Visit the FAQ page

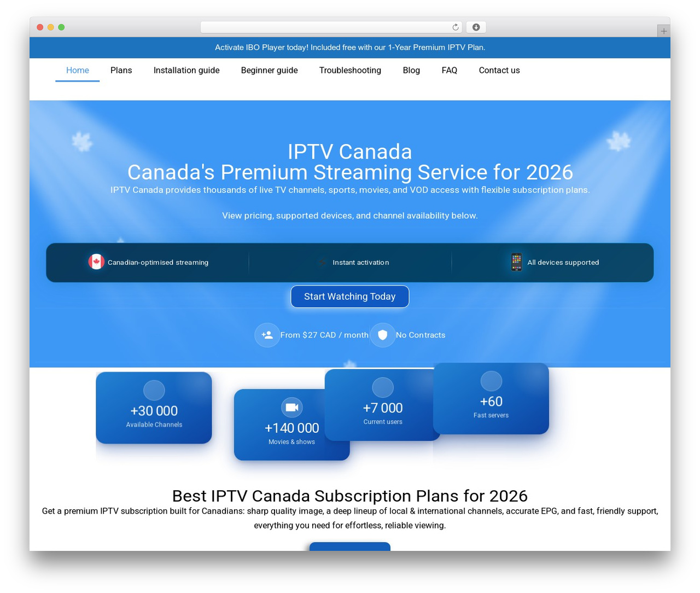pos(450,71)
